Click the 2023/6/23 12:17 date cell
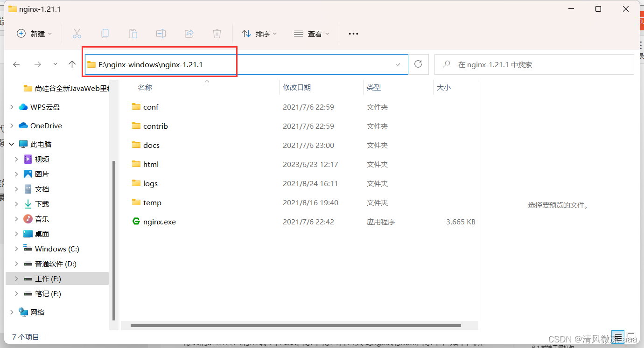Viewport: 644px width, 348px height. click(x=310, y=164)
